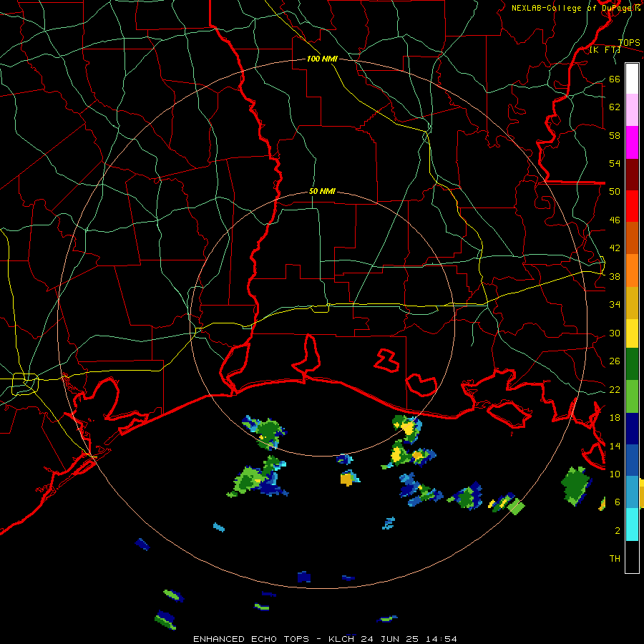Image resolution: width=644 pixels, height=644 pixels.
Task: Click the NEXLAB-College of DuPage credit text
Action: click(x=576, y=8)
